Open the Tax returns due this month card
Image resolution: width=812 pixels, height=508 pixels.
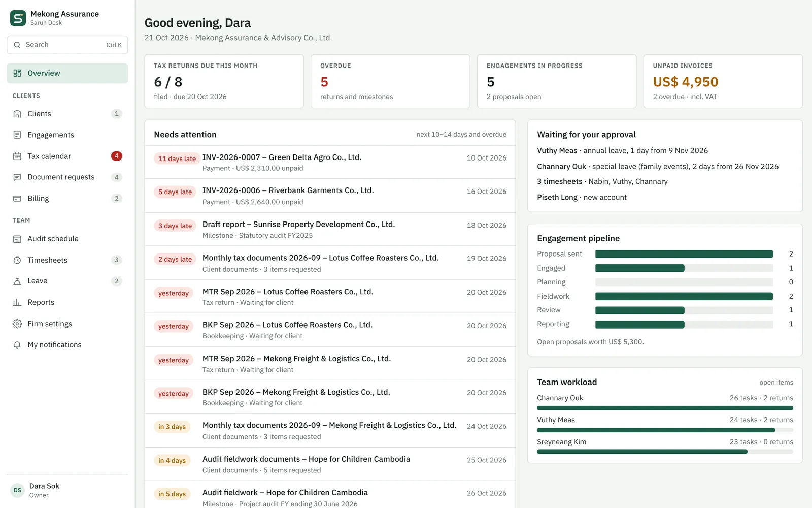[x=224, y=81]
